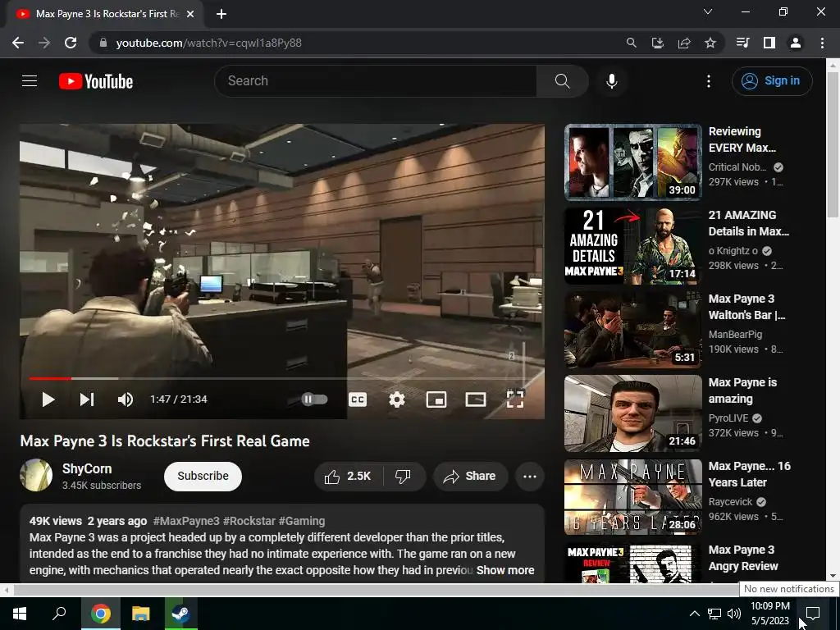Toggle the autoplay switch

314,399
